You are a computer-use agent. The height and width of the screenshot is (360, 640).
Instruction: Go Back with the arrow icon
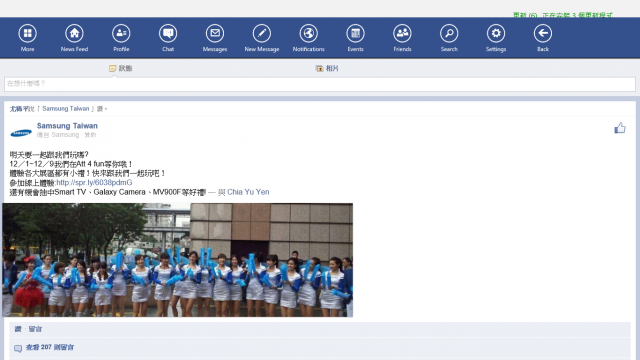[x=543, y=33]
